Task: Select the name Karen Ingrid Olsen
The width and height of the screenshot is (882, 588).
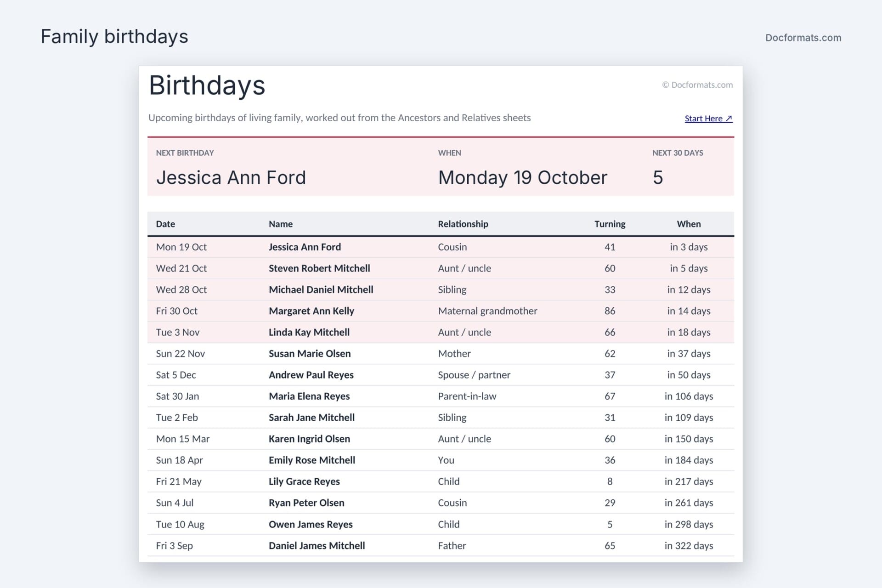Action: [309, 439]
